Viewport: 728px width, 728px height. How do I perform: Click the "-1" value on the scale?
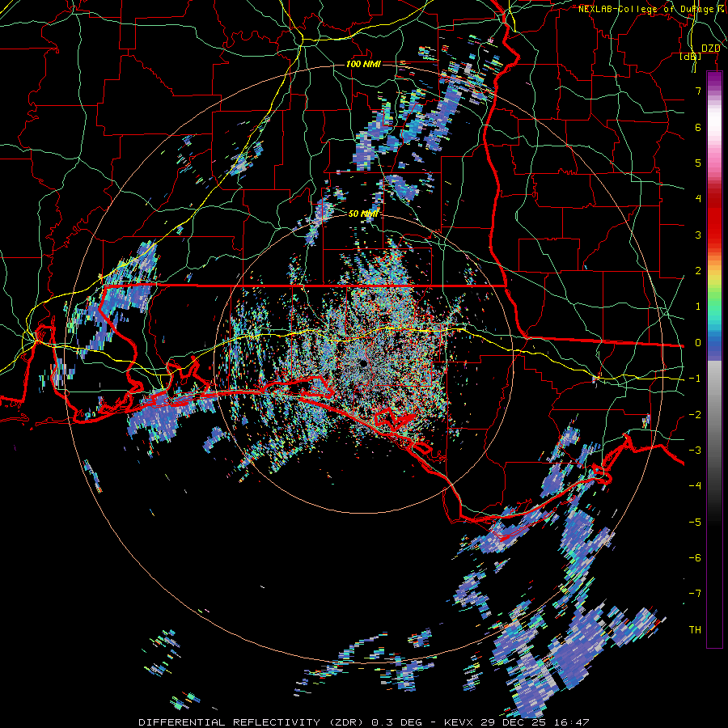[695, 379]
